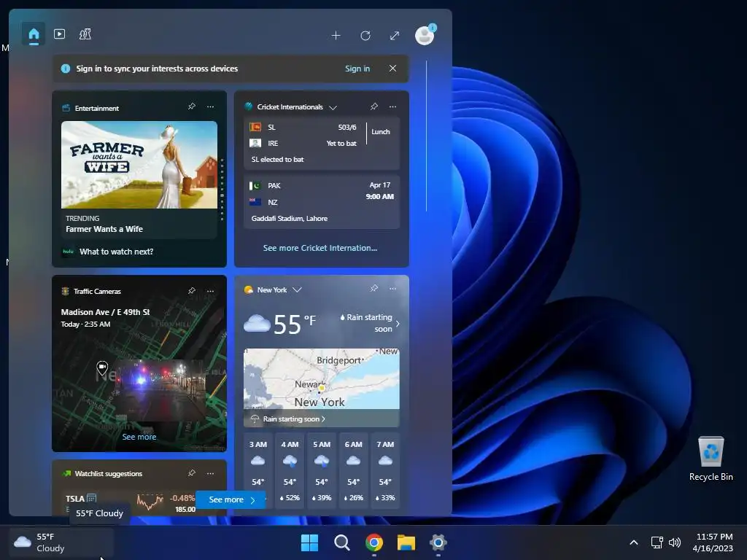The image size is (747, 560).
Task: Open the TSLA stock row
Action: point(131,503)
